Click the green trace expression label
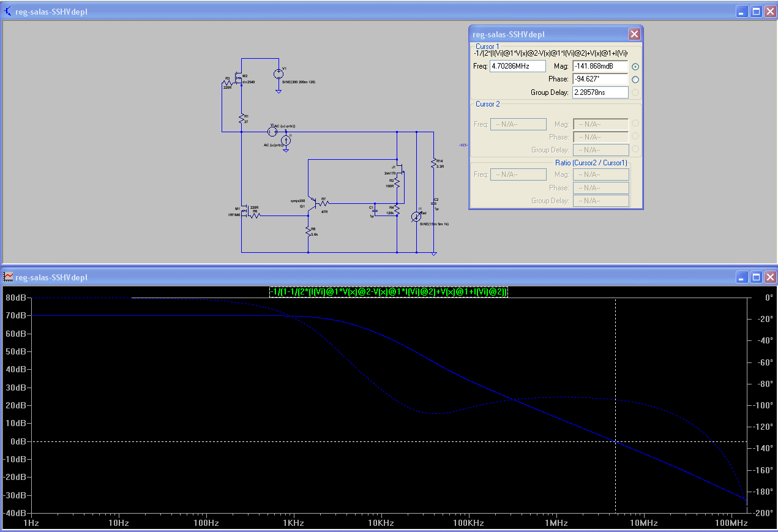Image resolution: width=778 pixels, height=532 pixels. click(389, 292)
